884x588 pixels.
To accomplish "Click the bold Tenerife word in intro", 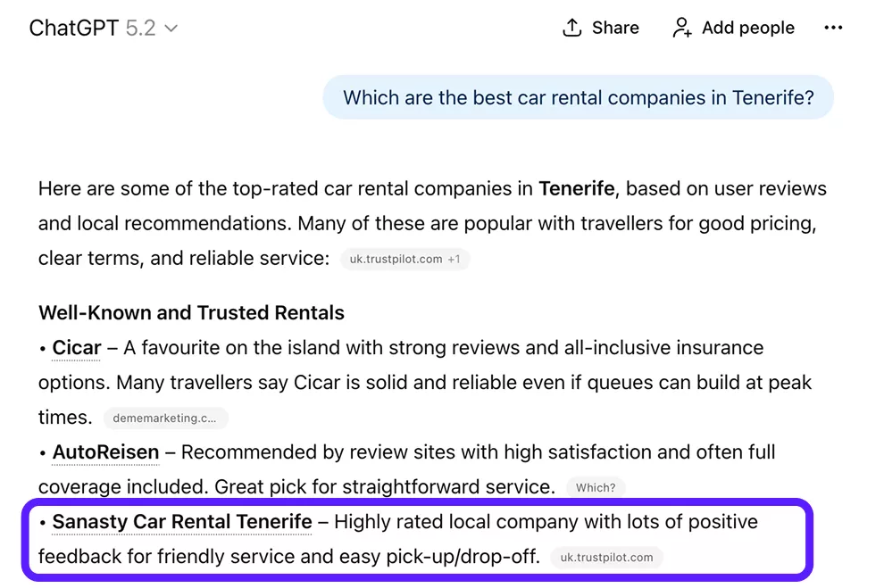I will point(577,189).
